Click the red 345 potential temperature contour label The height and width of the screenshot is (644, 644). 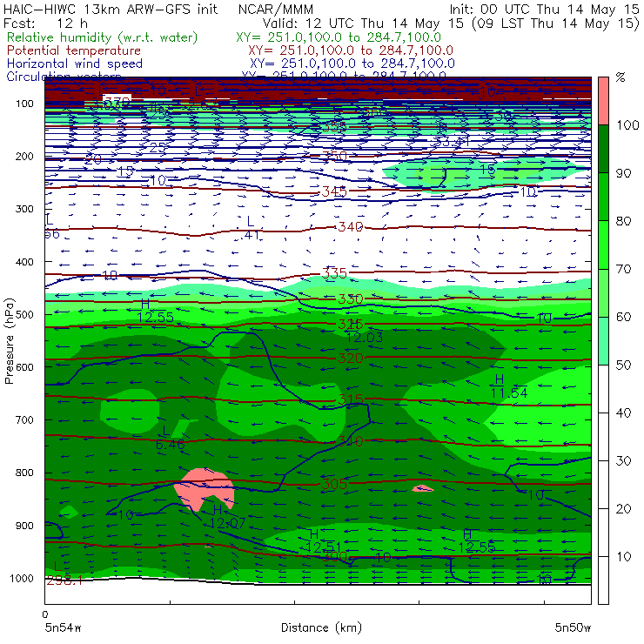334,191
